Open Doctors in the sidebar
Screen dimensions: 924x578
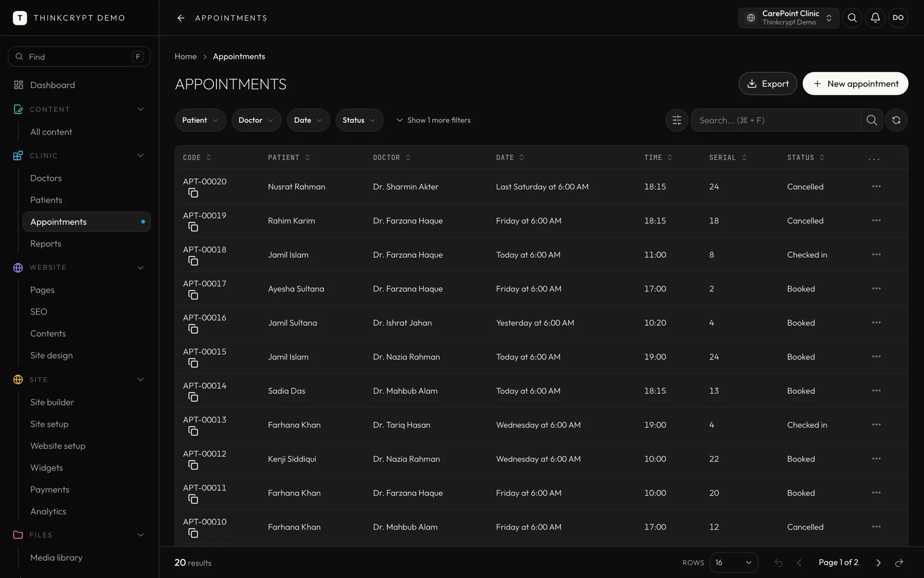pos(46,178)
